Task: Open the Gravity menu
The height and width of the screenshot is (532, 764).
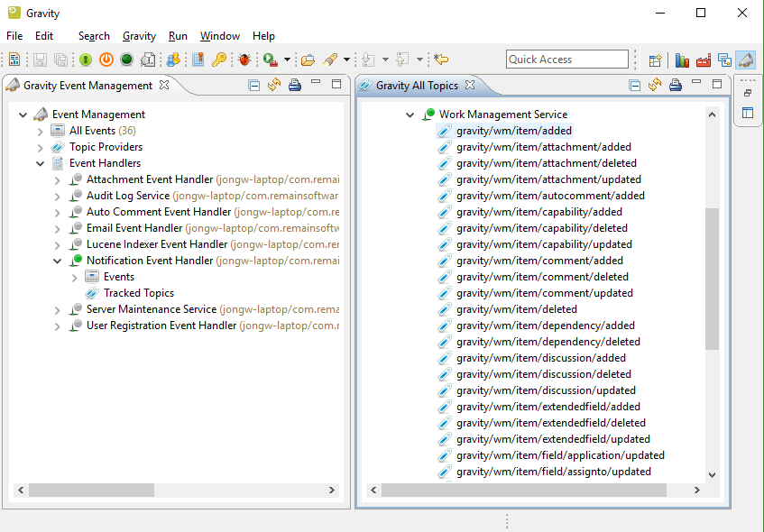Action: click(139, 36)
